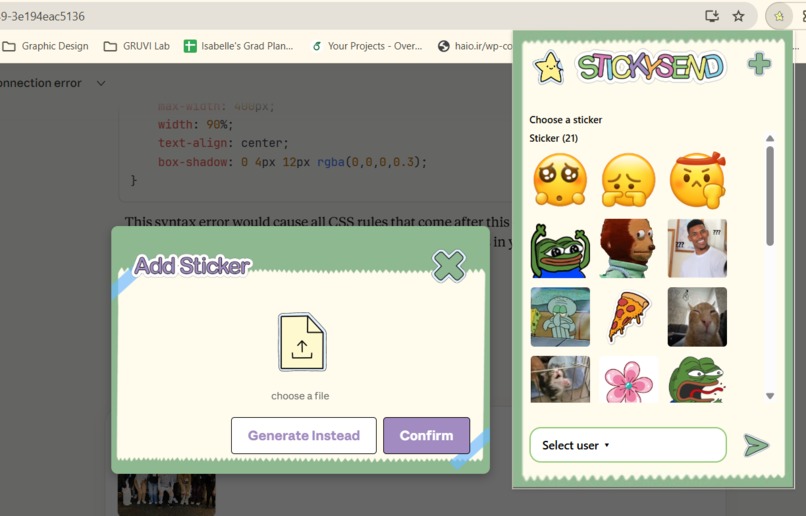Click the group photo thumbnail in page
Viewport: 806px width, 516px height.
pos(167,494)
